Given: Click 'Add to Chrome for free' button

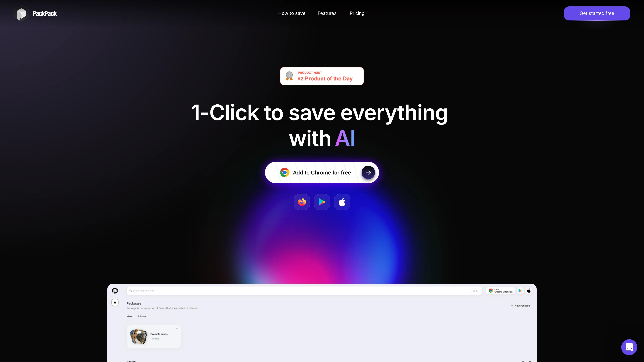Looking at the screenshot, I should pyautogui.click(x=322, y=172).
